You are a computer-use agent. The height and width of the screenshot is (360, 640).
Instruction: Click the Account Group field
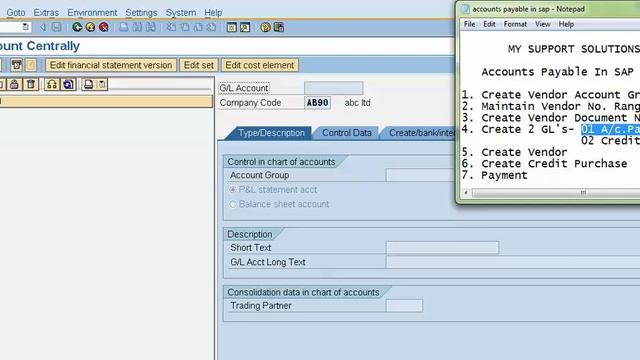click(x=420, y=175)
